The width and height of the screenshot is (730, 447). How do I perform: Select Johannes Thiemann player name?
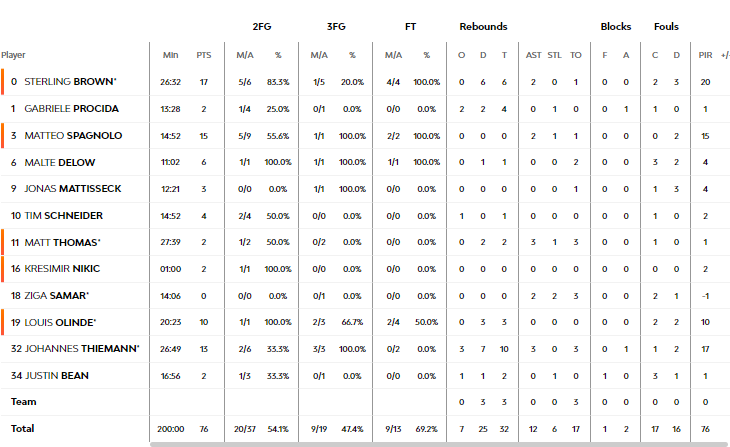point(82,349)
